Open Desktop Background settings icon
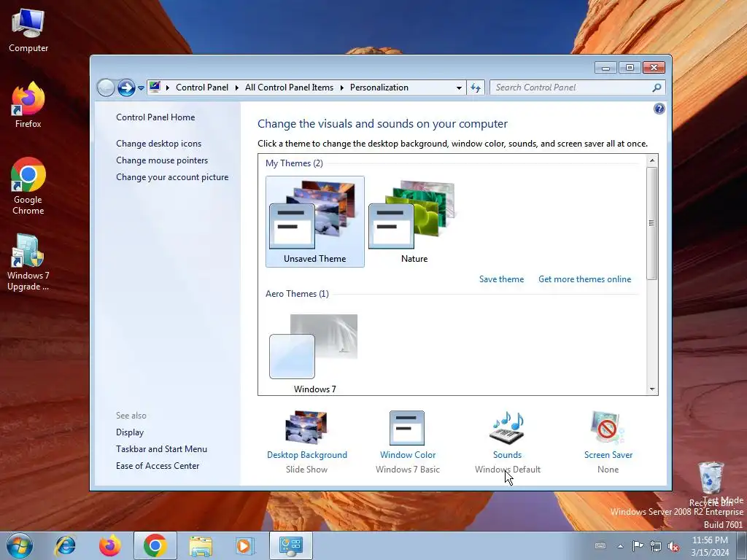 click(307, 427)
